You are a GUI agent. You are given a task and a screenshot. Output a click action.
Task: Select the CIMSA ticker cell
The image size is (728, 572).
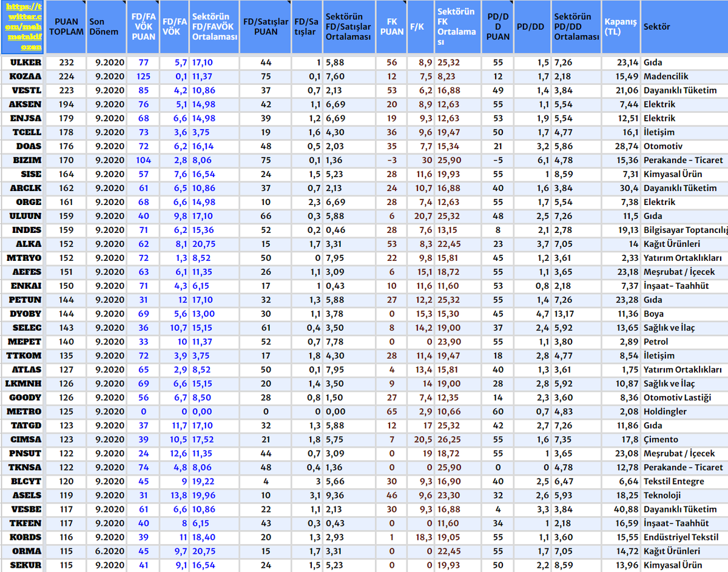point(23,439)
